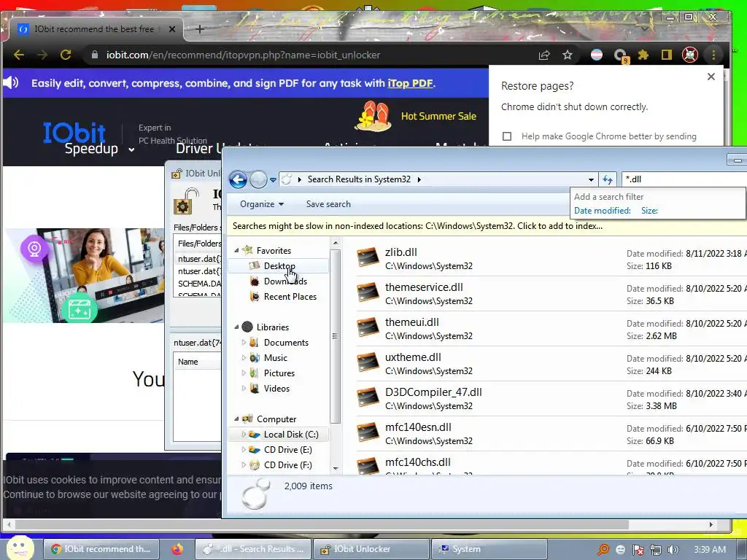The image size is (747, 560).
Task: Add Size search filter
Action: pos(649,211)
